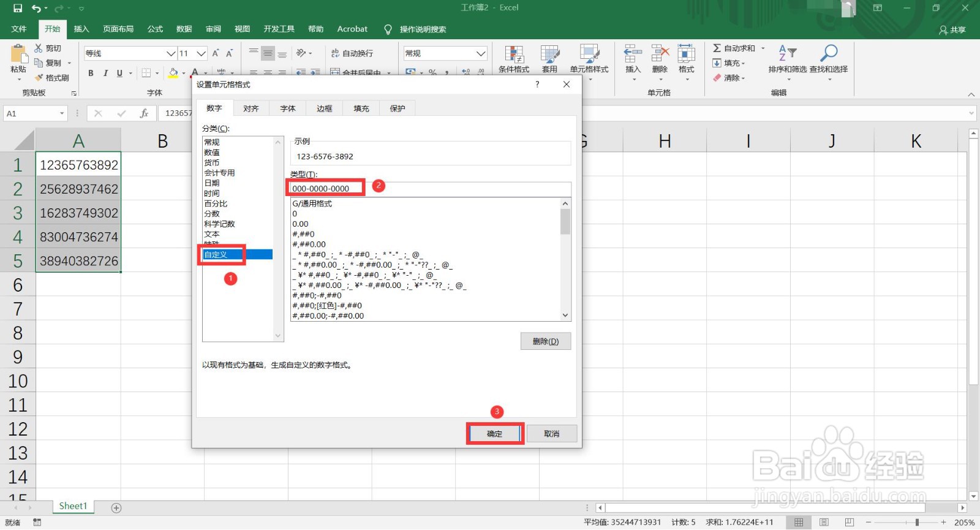The image size is (980, 530).
Task: Click the Delete (删除(D)) format button
Action: click(546, 341)
